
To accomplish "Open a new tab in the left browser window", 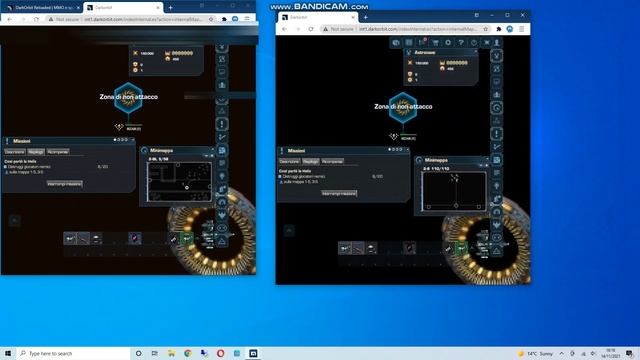I will [171, 7].
